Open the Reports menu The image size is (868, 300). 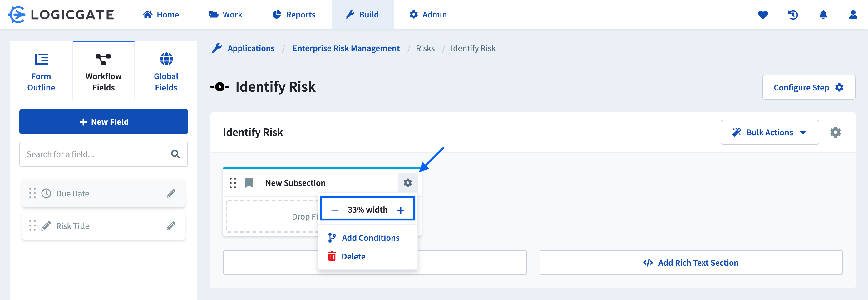pos(293,14)
